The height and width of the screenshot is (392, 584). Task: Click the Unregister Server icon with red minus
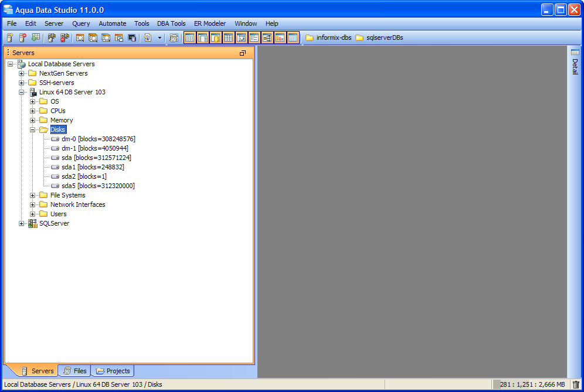(23, 38)
